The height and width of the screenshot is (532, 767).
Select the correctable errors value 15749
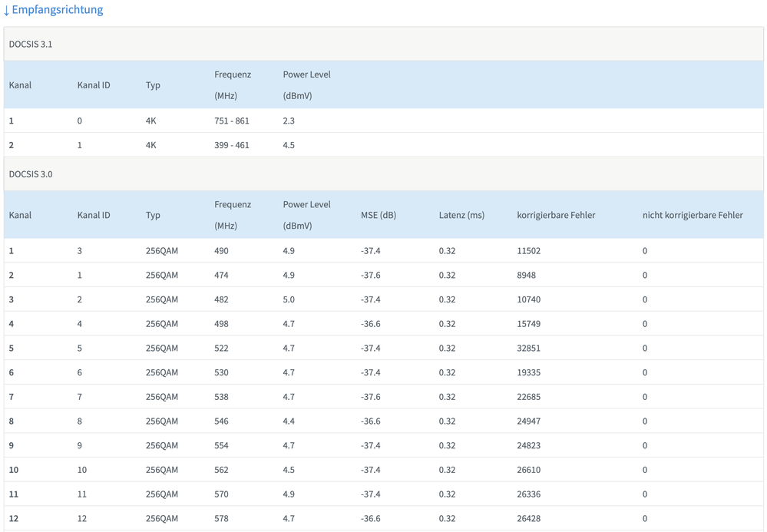528,324
